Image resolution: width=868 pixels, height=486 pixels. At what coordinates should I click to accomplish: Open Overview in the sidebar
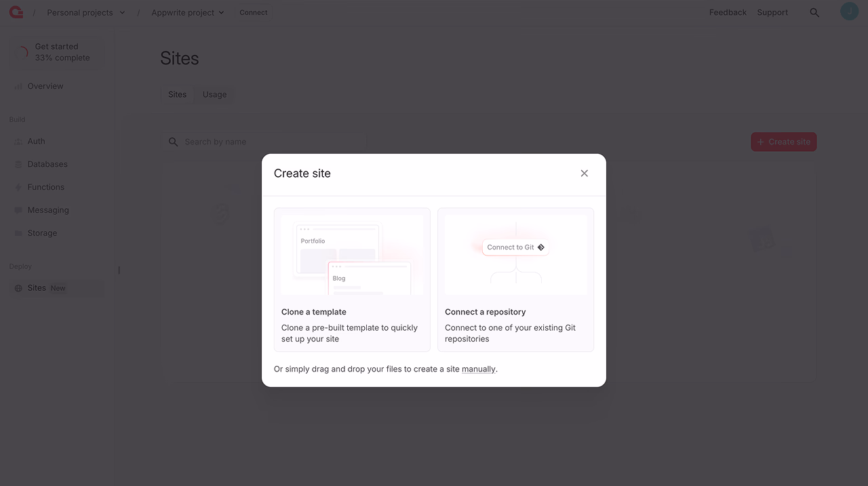click(57, 86)
